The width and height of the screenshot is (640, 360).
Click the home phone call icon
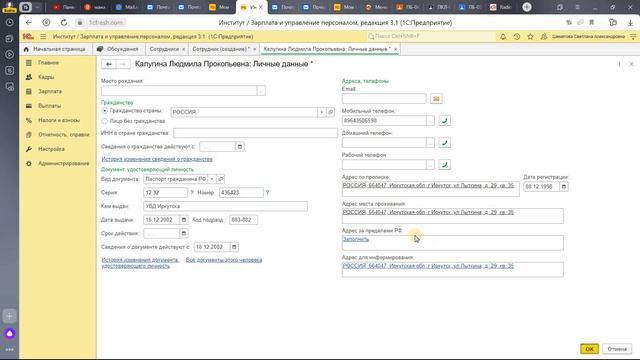point(444,143)
